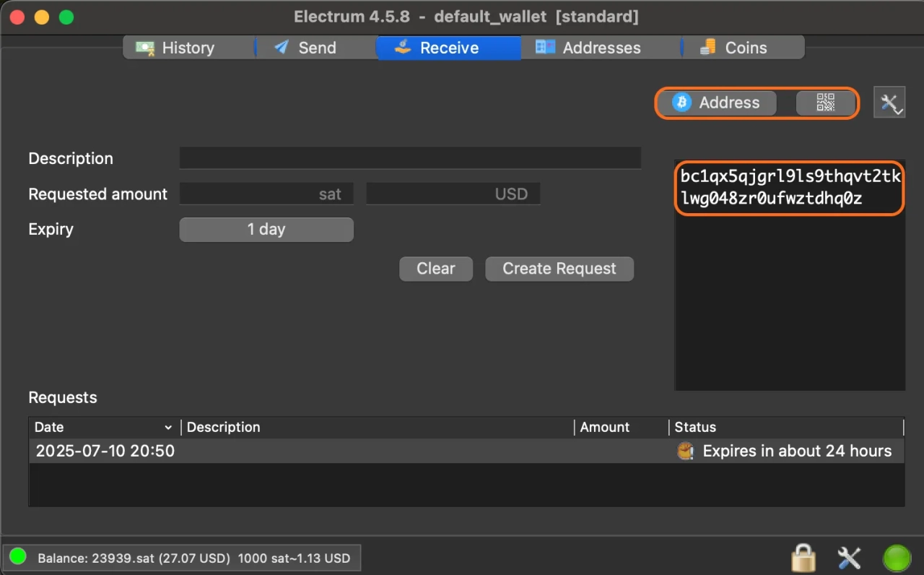This screenshot has height=575, width=924.
Task: Click the Clear button
Action: [436, 269]
